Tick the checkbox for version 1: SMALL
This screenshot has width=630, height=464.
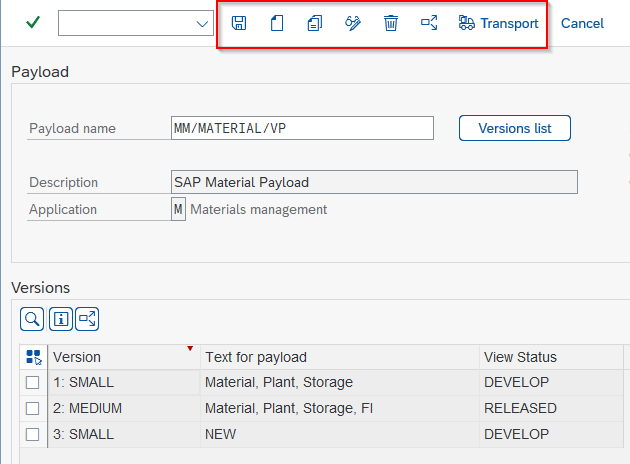tap(33, 382)
